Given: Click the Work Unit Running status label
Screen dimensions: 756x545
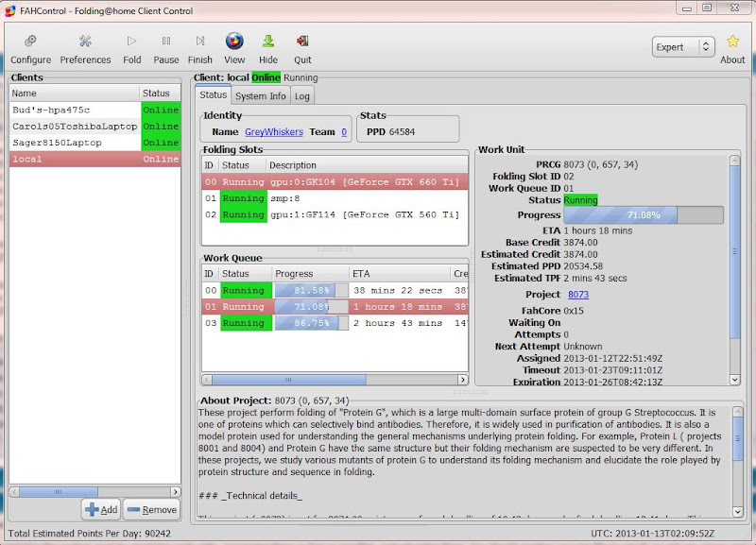Looking at the screenshot, I should [x=580, y=200].
